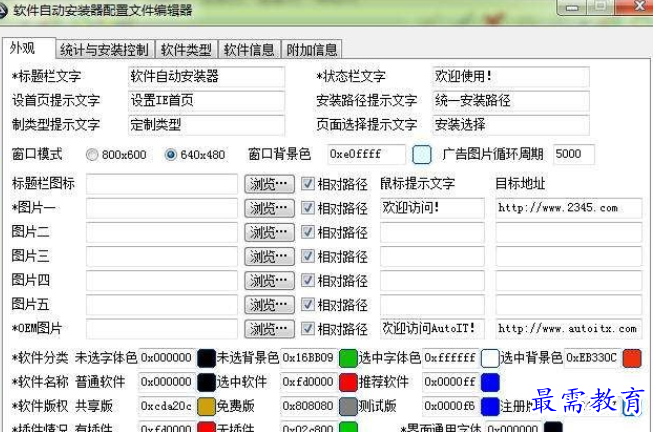Click 浏览 button for 标题栏图标
This screenshot has width=653, height=432.
click(x=270, y=184)
